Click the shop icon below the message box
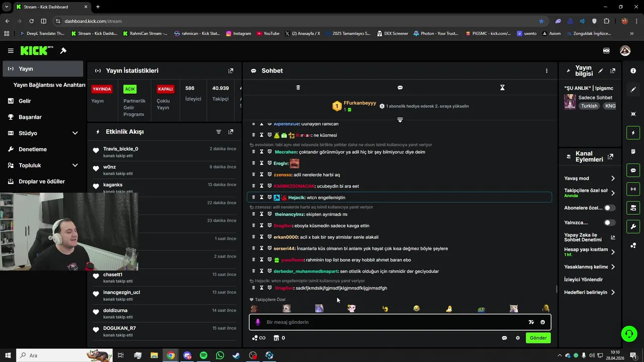 coord(276,338)
